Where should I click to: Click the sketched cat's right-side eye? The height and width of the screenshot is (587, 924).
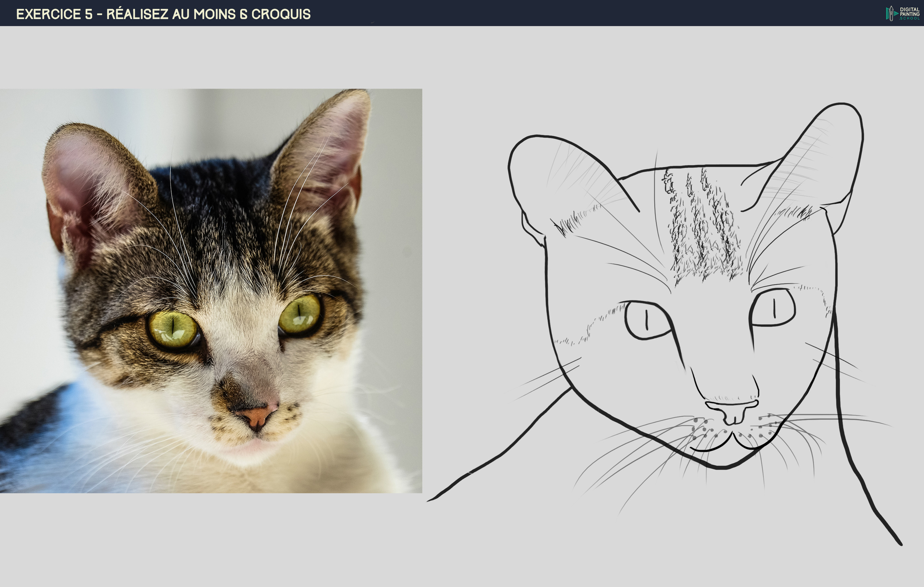click(773, 308)
